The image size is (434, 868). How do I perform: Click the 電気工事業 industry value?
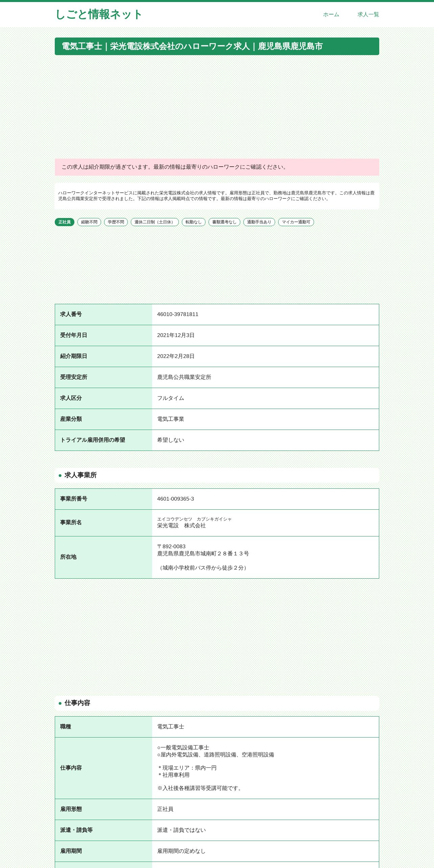[171, 419]
